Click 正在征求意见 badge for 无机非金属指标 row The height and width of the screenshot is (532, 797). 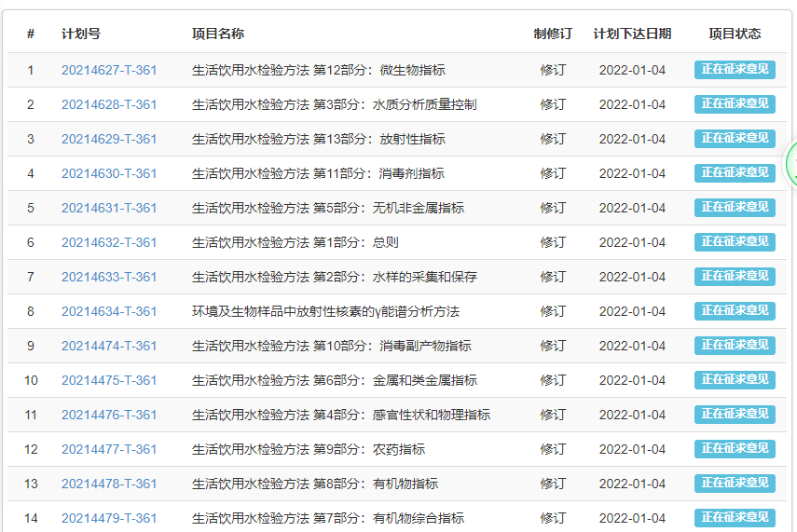click(735, 208)
